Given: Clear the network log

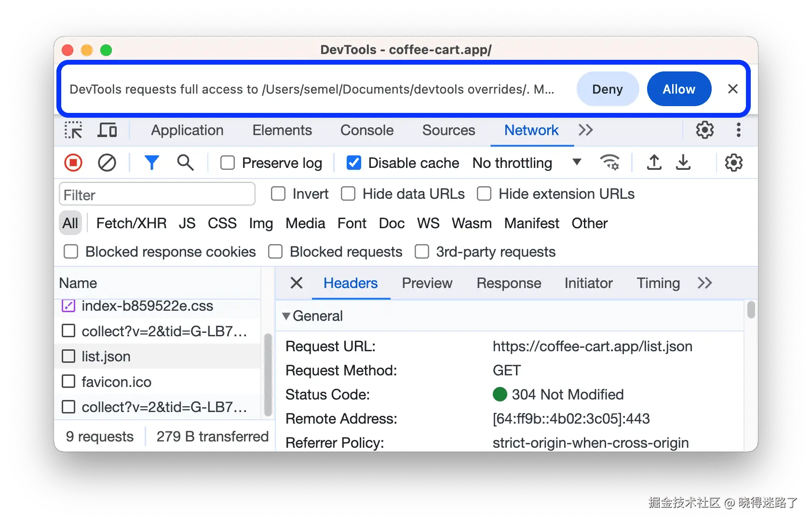Looking at the screenshot, I should coord(107,163).
